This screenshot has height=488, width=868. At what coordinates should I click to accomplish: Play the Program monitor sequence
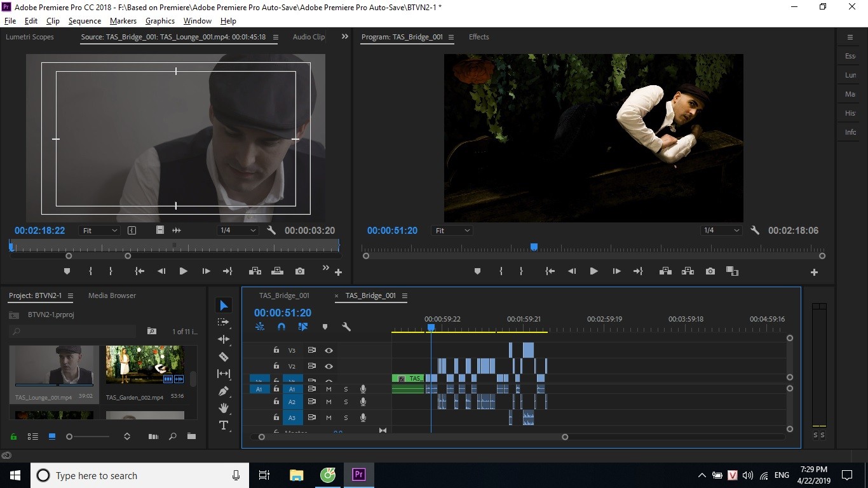pos(593,271)
